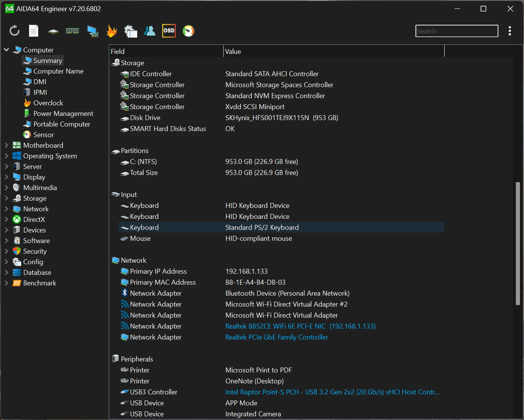Select the Config category icon
524x420 pixels.
[x=17, y=262]
